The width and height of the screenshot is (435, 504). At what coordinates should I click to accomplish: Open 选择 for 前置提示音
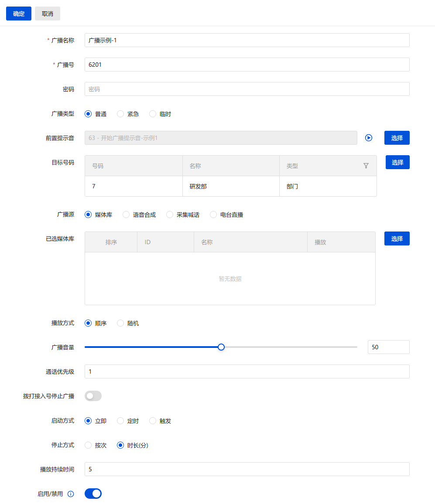[397, 138]
